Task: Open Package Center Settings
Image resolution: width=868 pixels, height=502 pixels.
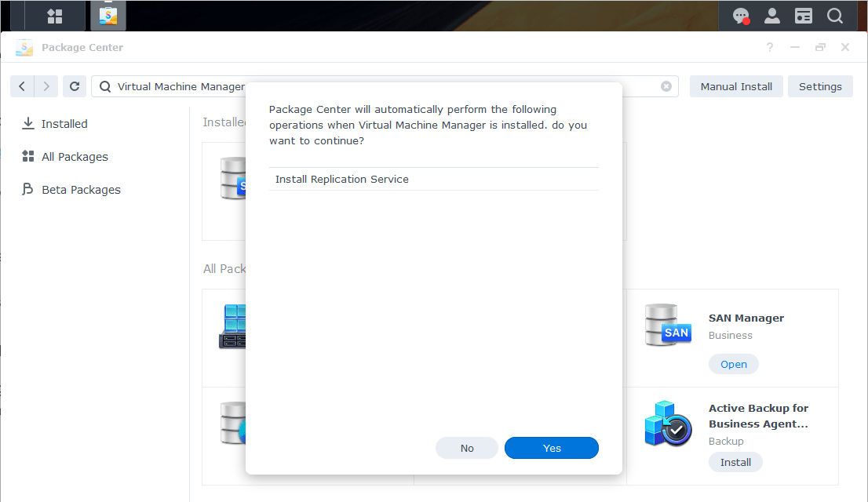Action: tap(820, 86)
